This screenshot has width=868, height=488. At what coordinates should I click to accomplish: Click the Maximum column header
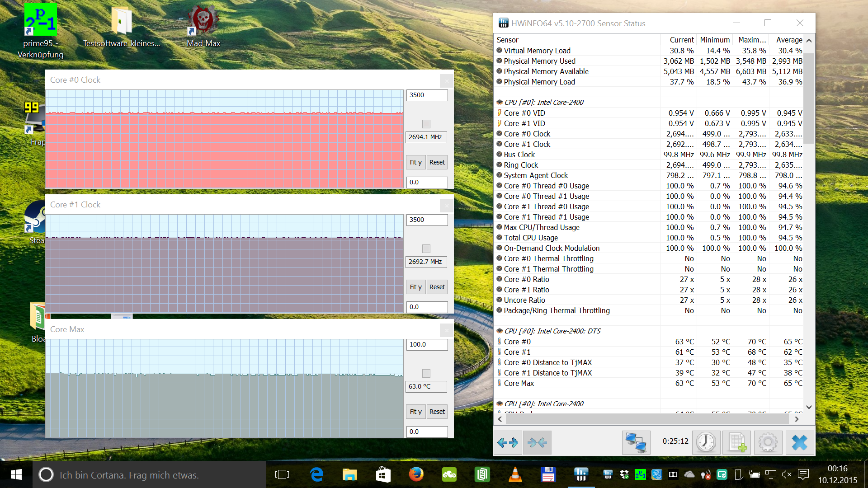pos(751,40)
